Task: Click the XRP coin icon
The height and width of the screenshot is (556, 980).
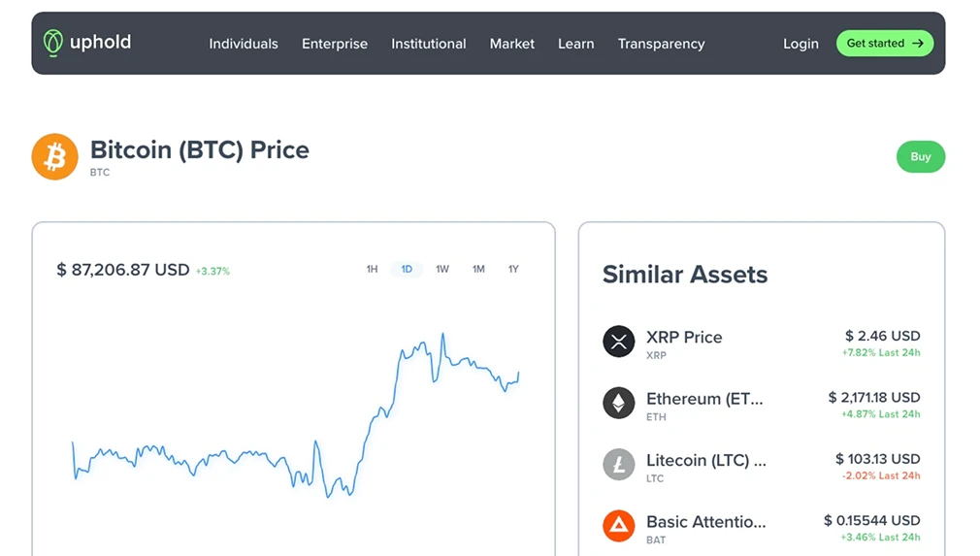Action: click(619, 342)
